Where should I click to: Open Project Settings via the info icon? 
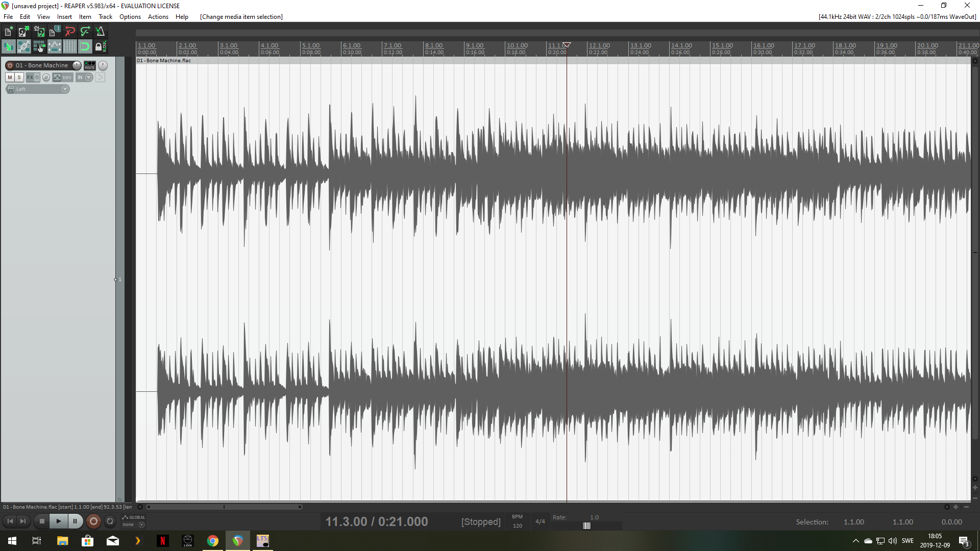point(54,32)
